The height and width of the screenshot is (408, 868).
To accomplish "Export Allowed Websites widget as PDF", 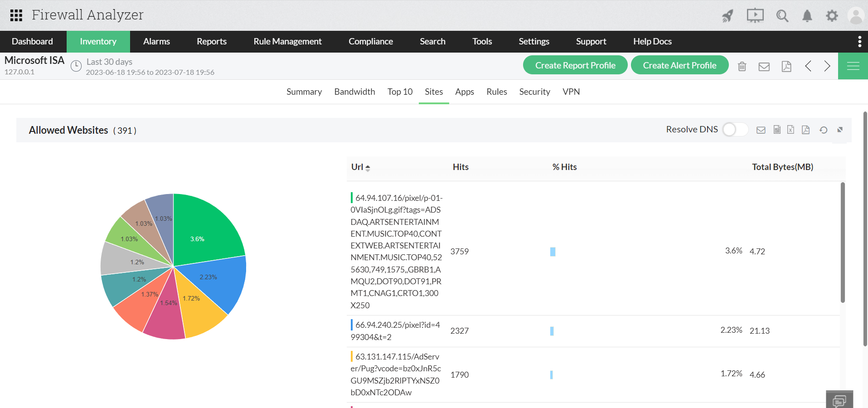I will coord(805,130).
